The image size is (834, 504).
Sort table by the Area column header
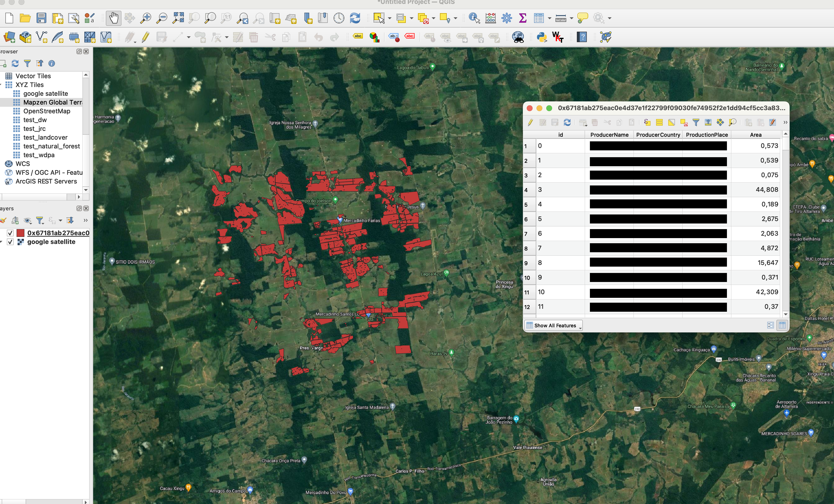tap(755, 135)
